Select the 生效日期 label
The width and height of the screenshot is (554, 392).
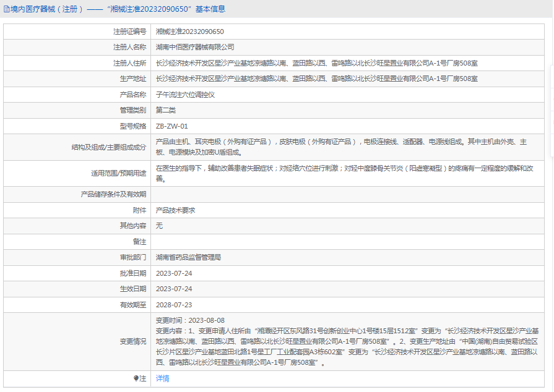pos(133,289)
